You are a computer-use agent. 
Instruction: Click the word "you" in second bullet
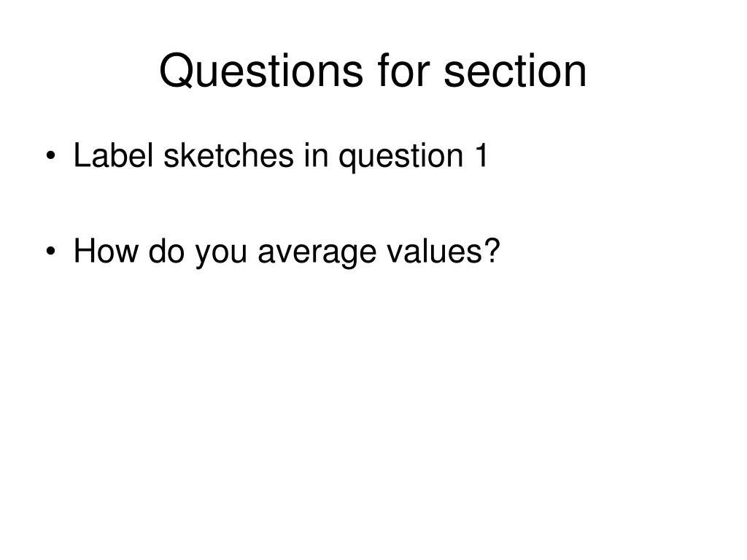221,253
